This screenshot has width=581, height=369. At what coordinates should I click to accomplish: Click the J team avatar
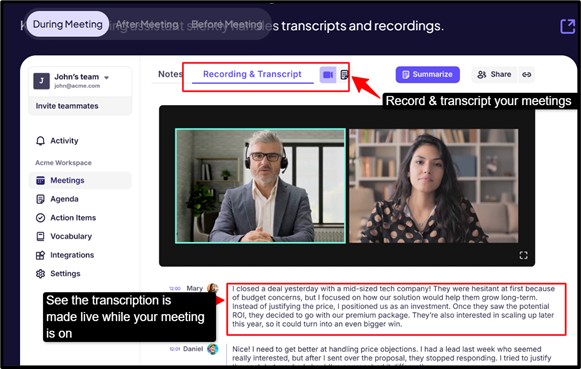[x=42, y=81]
